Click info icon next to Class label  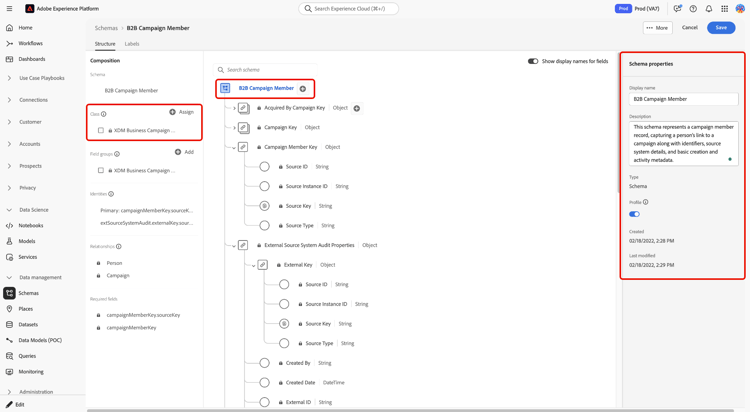coord(104,114)
